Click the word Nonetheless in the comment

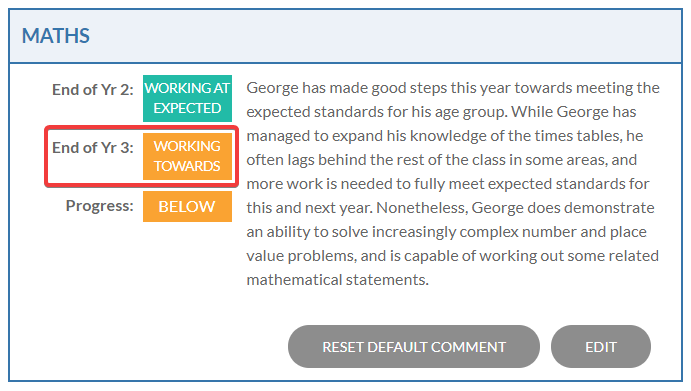421,208
